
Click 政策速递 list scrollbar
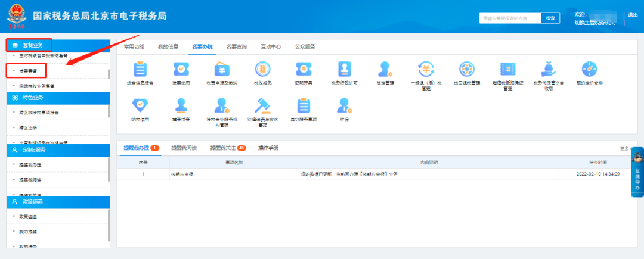coord(109,225)
